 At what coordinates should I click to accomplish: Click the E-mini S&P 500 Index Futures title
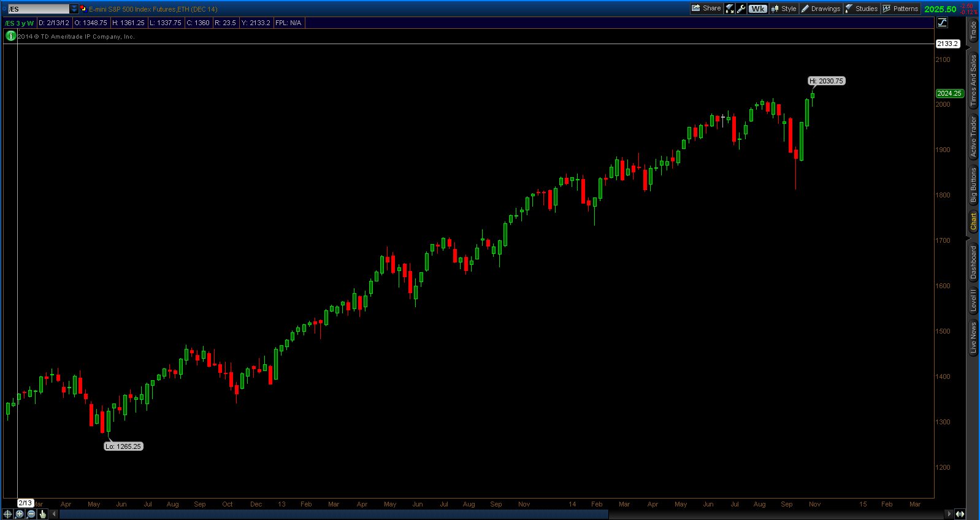point(153,9)
